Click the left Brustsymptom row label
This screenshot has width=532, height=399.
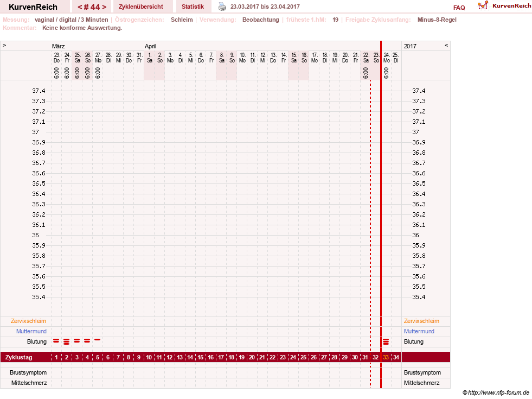(28, 372)
